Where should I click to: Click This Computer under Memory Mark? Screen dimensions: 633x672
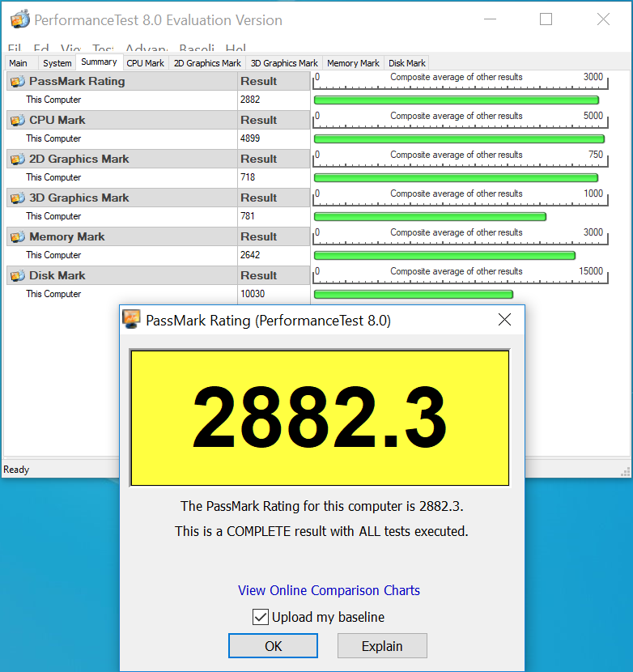coord(53,255)
